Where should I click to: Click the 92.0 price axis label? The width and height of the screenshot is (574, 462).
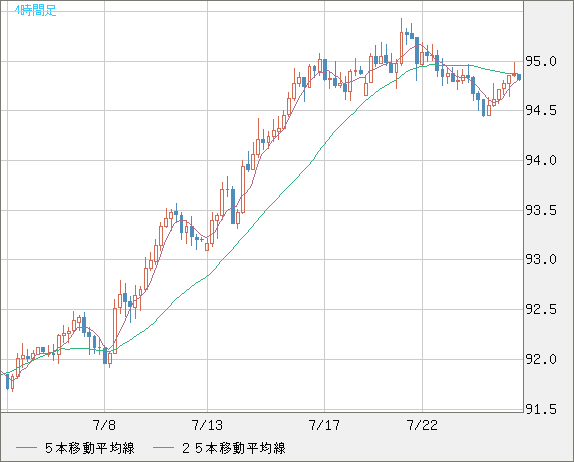(x=541, y=359)
